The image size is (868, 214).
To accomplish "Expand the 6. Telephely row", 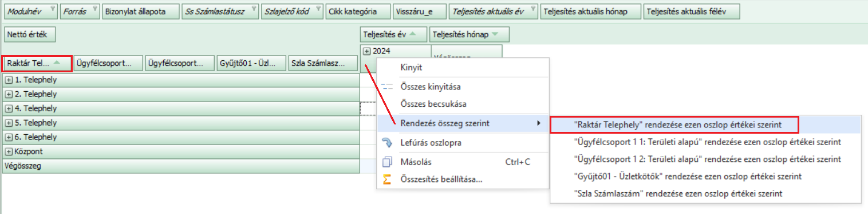I will point(9,137).
